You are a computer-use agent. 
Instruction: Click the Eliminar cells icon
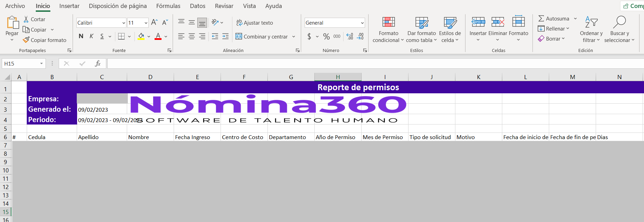pos(498,22)
